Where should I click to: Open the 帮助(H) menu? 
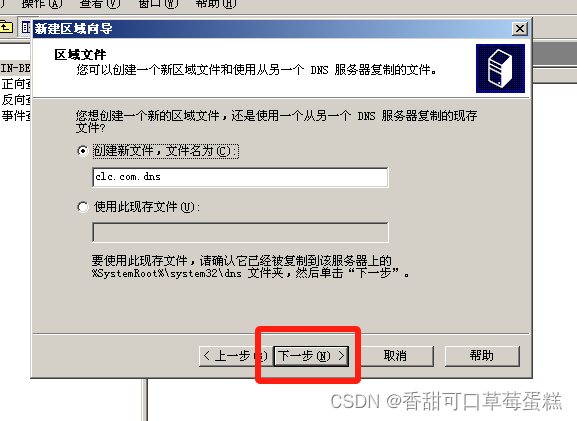[216, 4]
